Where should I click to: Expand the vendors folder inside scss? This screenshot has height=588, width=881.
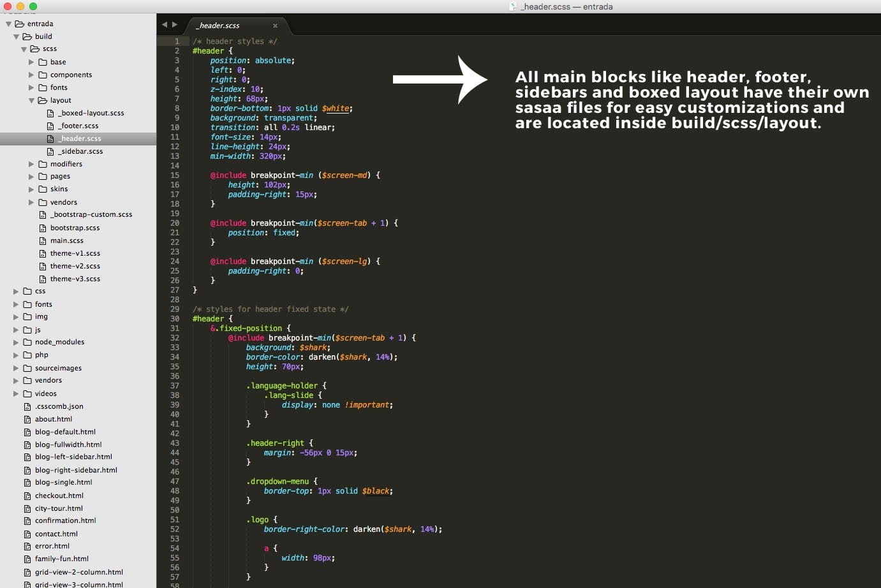point(31,202)
